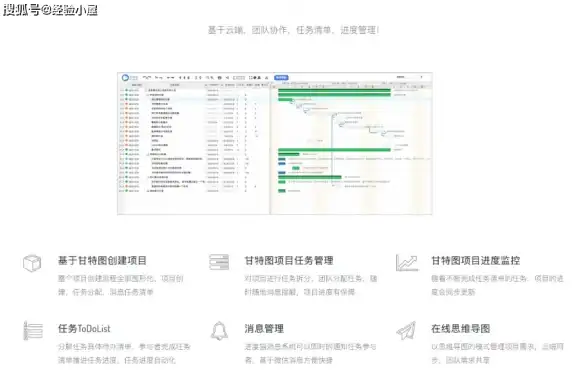Image resolution: width=588 pixels, height=385 pixels.
Task: Open the dropdown at the Gantt screenshot's top right
Action: 410,77
